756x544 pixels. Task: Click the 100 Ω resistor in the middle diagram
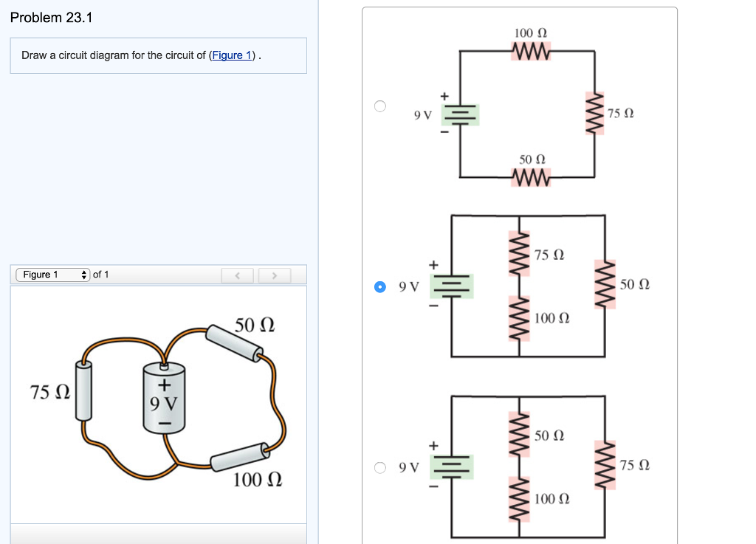pos(519,319)
